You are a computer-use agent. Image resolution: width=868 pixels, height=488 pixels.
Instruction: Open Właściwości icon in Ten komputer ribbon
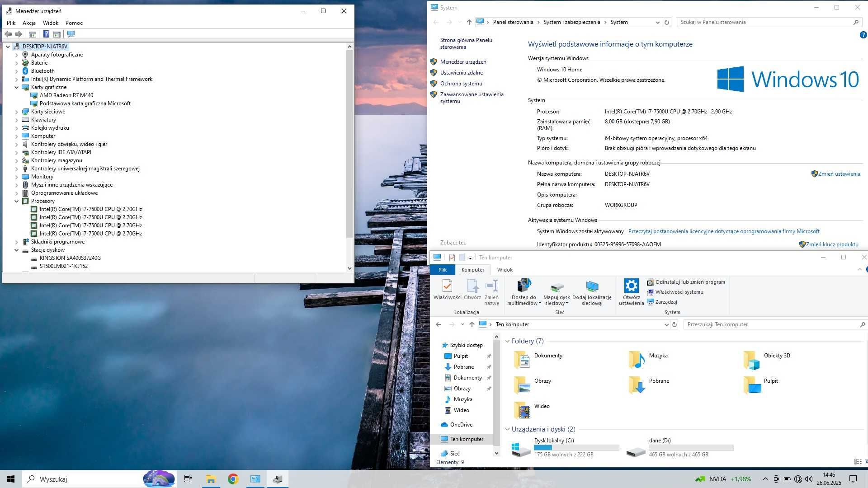pyautogui.click(x=447, y=290)
